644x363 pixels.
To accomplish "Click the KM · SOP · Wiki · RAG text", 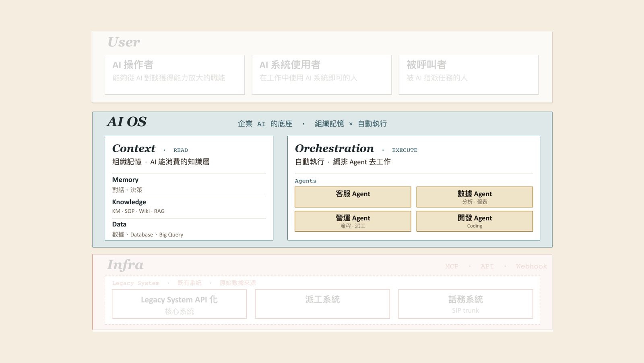I will pos(138,211).
